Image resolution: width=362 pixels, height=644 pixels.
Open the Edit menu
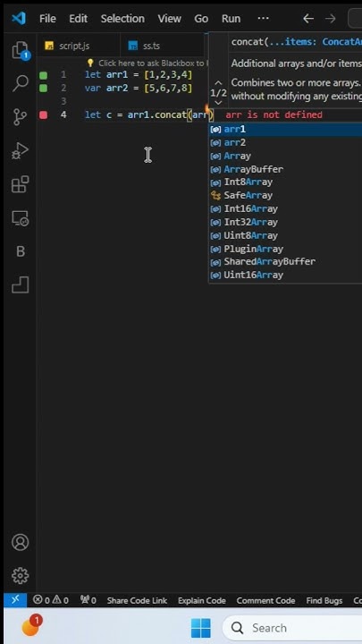78,19
